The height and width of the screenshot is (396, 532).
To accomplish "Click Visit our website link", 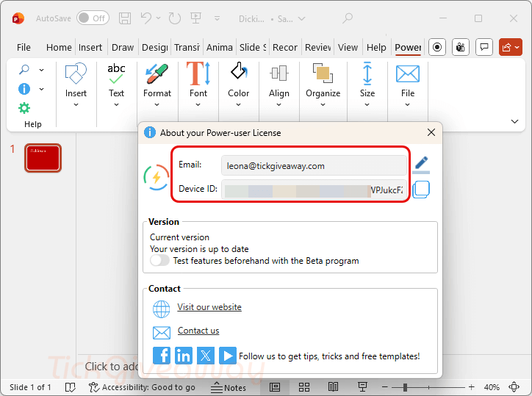I will (x=209, y=307).
